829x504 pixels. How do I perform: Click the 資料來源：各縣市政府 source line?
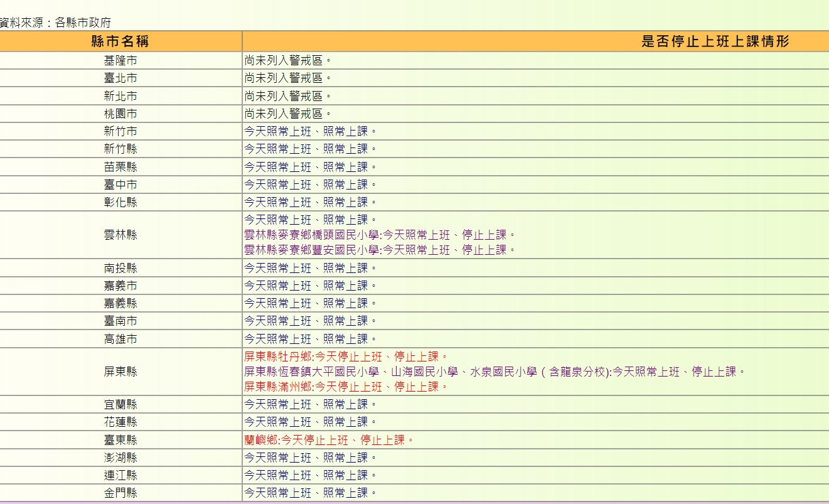coord(56,23)
